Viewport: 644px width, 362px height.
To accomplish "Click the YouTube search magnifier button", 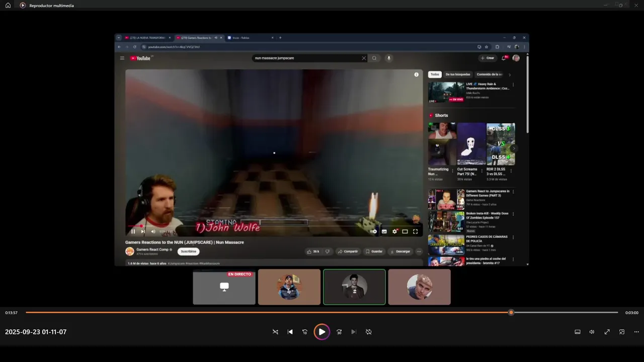I will [x=374, y=58].
